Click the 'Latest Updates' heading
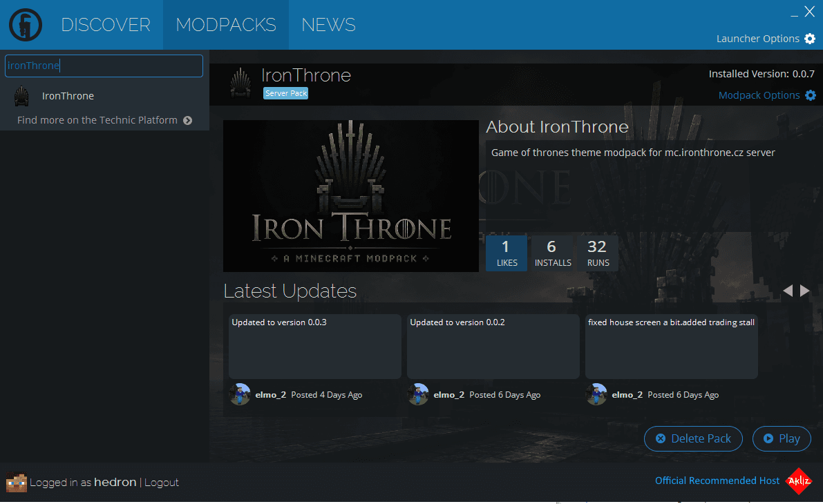This screenshot has height=504, width=823. 290,291
